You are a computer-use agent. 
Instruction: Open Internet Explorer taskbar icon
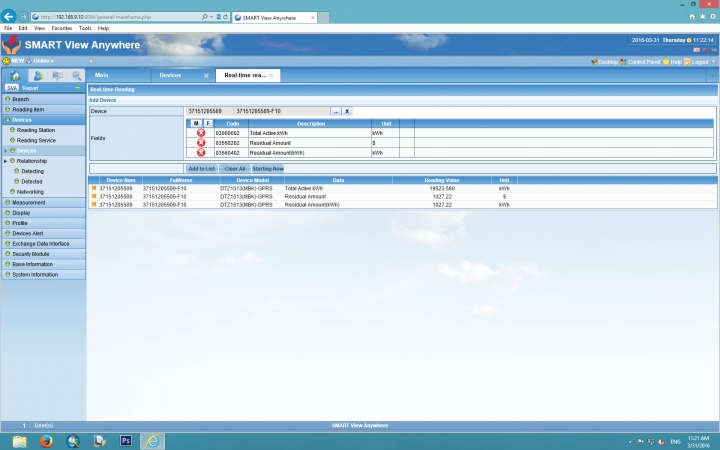[152, 441]
